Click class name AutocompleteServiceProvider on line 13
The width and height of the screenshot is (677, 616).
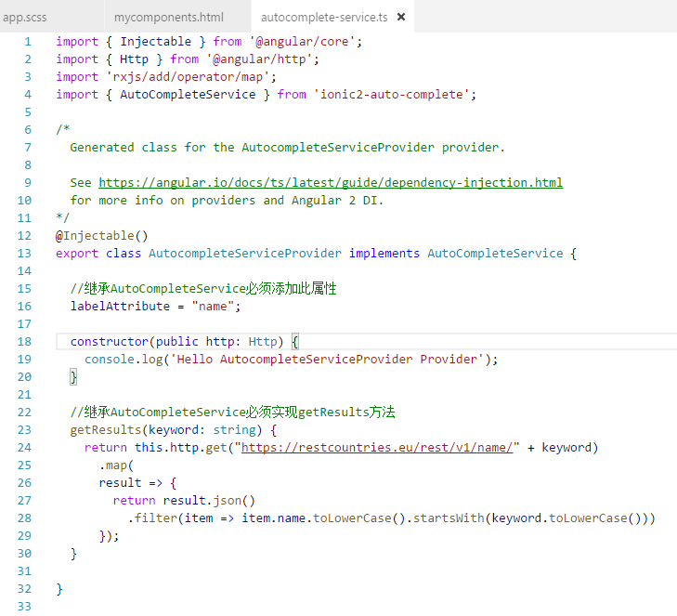[245, 253]
